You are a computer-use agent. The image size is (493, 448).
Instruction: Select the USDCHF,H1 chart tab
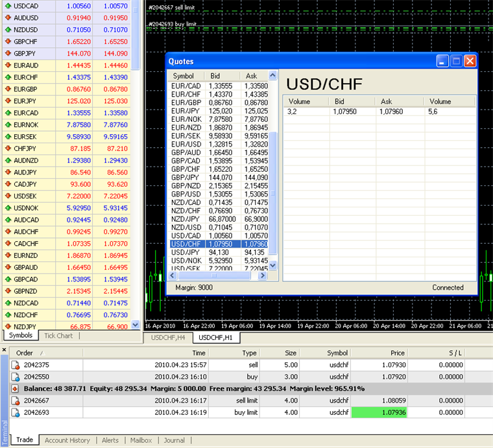point(215,338)
